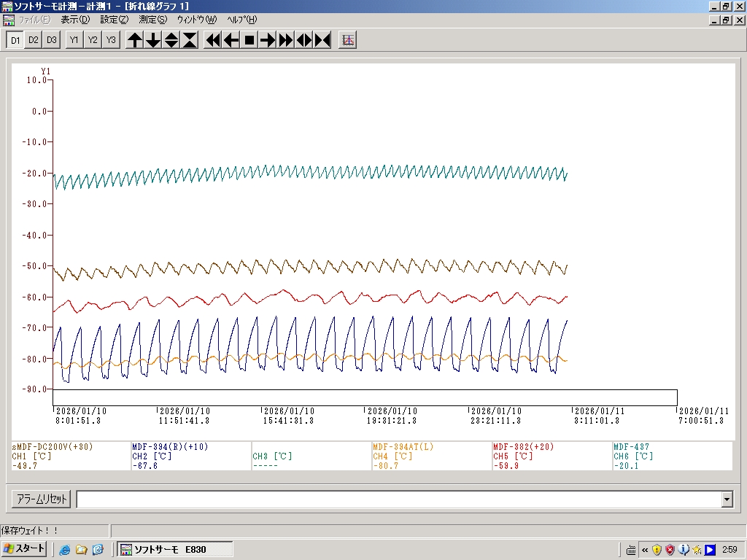
Task: Click the time range bar below graph
Action: coord(365,397)
